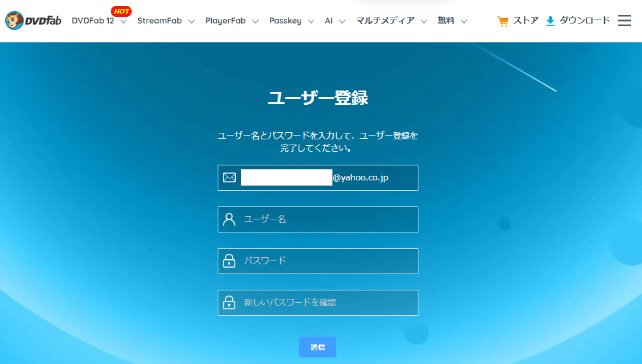The height and width of the screenshot is (364, 642).
Task: Focus the ユーザー名 input field
Action: (317, 219)
